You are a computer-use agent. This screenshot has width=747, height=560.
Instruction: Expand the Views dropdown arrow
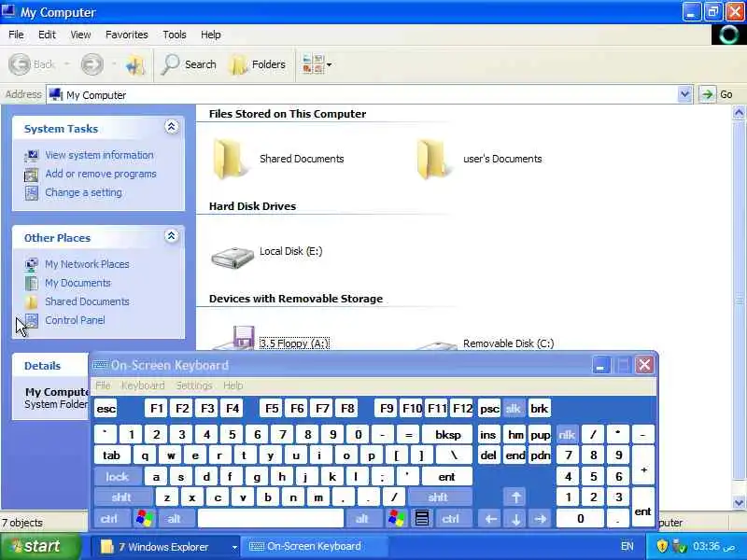click(330, 64)
